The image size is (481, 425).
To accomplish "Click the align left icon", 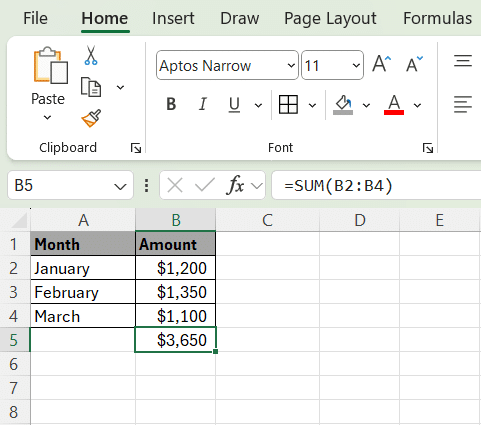I will 463,104.
